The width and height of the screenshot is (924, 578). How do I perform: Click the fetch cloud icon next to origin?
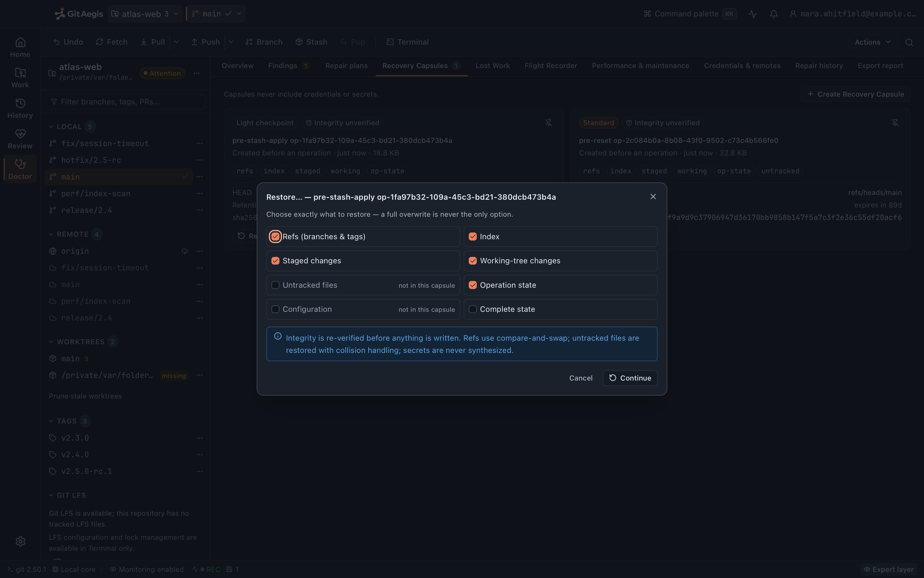coord(185,251)
